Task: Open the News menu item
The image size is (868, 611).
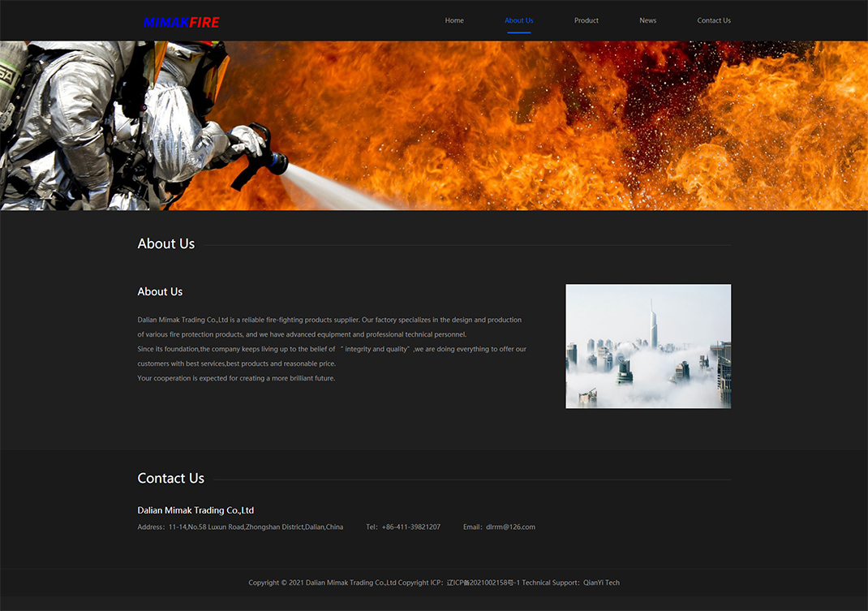Action: [647, 20]
